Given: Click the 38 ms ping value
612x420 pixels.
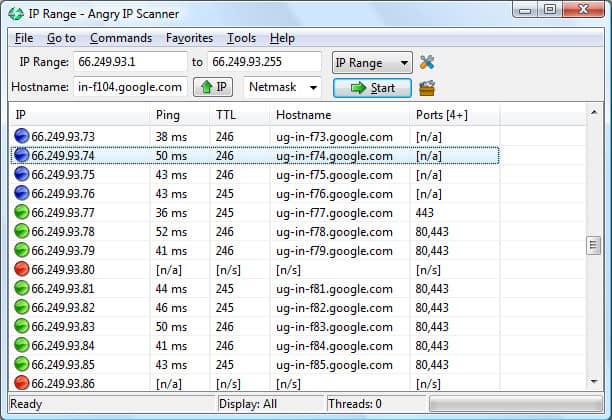Looking at the screenshot, I should (x=171, y=137).
